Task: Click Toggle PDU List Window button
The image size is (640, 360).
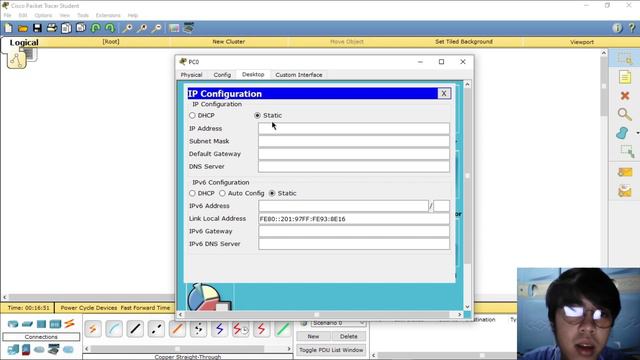Action: pyautogui.click(x=331, y=350)
